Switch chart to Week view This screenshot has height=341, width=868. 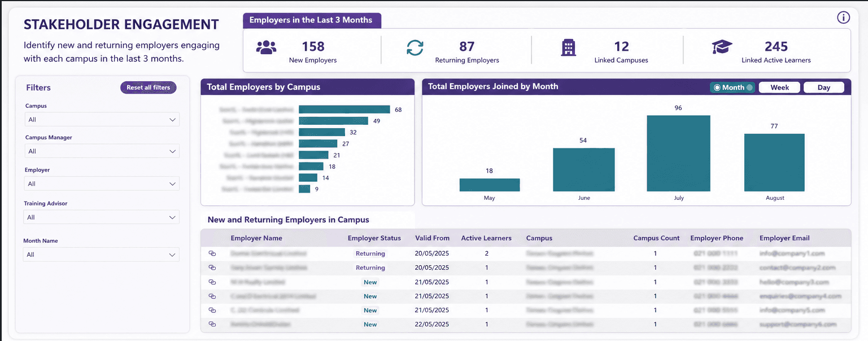pyautogui.click(x=779, y=88)
